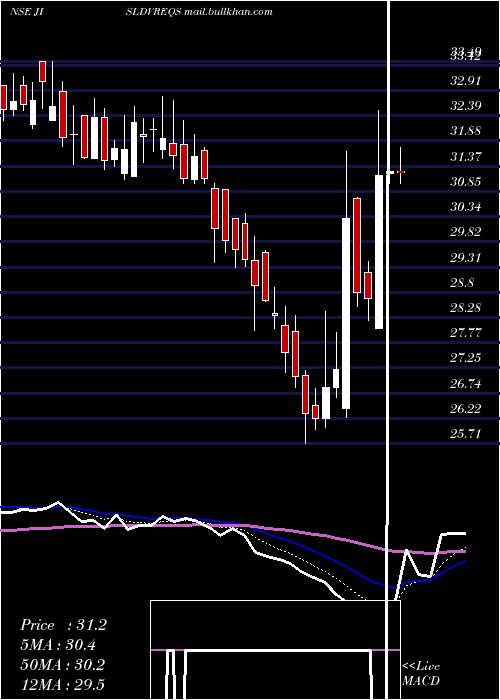The image size is (500, 700).
Task: Click the 50MA : 30.2 readout
Action: tap(62, 664)
